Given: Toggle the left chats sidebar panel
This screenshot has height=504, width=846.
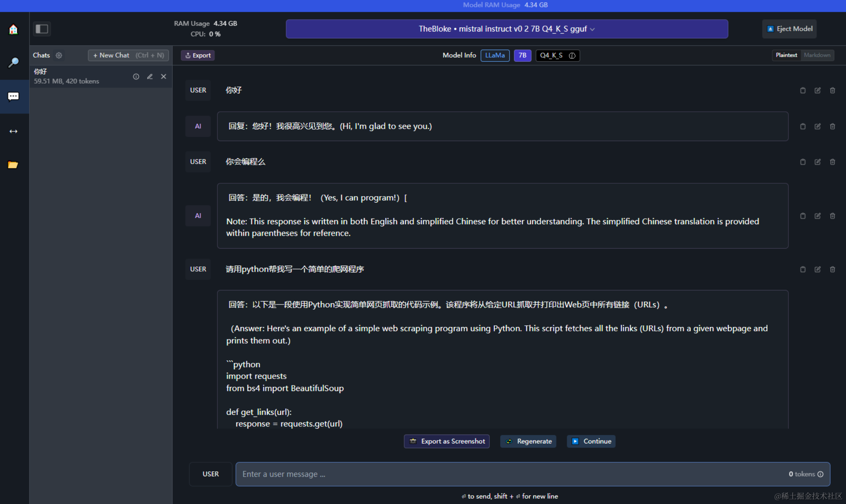Looking at the screenshot, I should pyautogui.click(x=42, y=29).
